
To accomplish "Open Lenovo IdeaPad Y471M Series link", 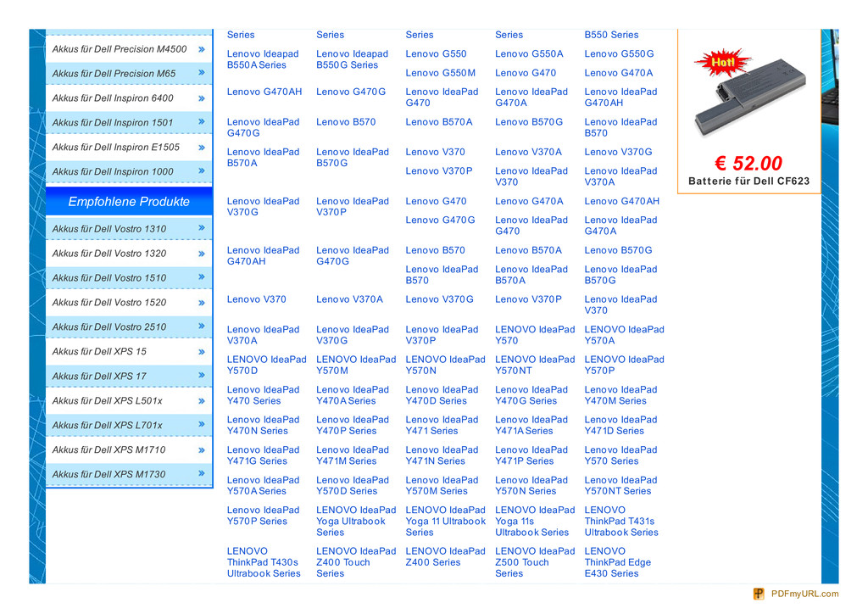I will (352, 455).
